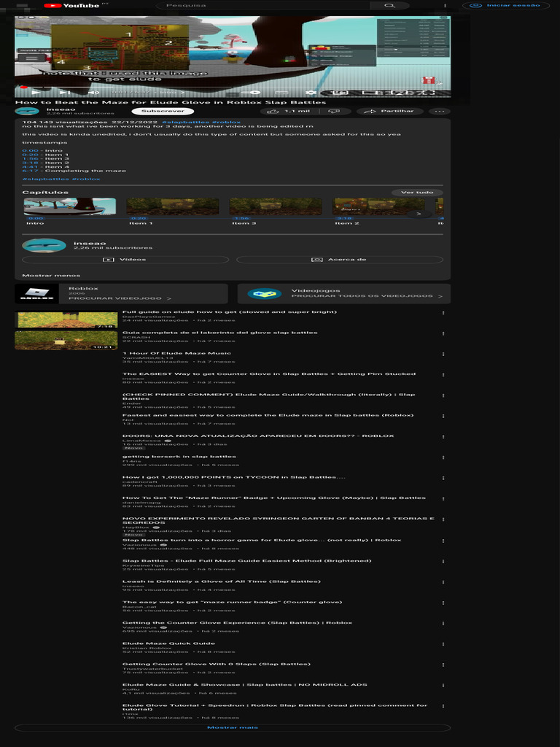
Task: Click the search magnifier button
Action: 389,6
